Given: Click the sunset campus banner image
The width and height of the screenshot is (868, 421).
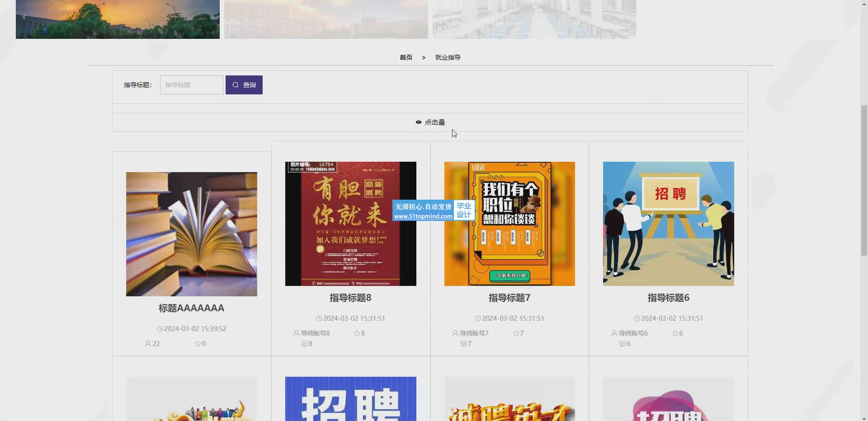Looking at the screenshot, I should point(118,19).
